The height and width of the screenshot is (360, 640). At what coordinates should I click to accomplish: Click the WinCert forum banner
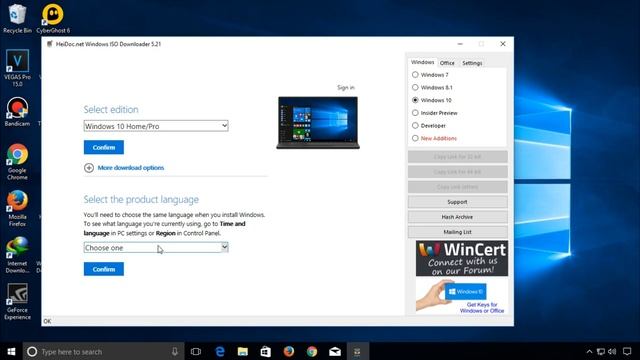pyautogui.click(x=462, y=258)
